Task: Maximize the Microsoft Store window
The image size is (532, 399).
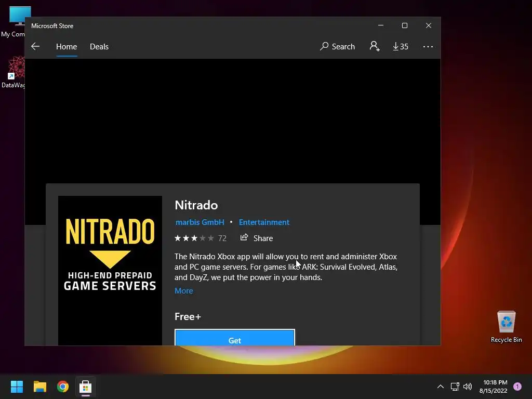Action: tap(404, 25)
